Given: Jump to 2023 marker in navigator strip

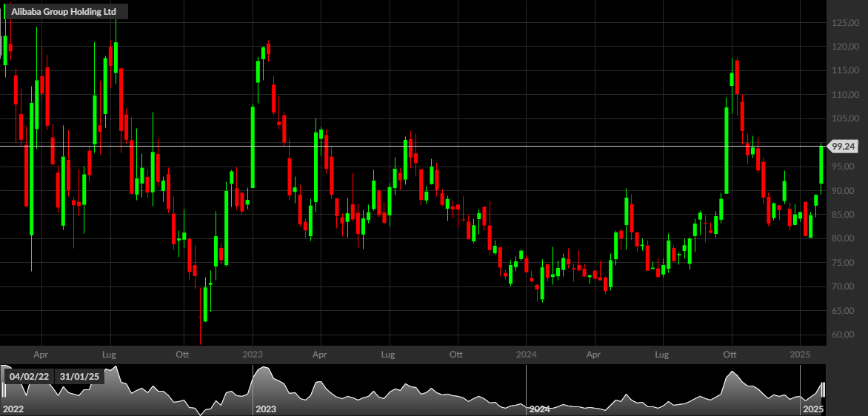Looking at the screenshot, I should [x=266, y=409].
